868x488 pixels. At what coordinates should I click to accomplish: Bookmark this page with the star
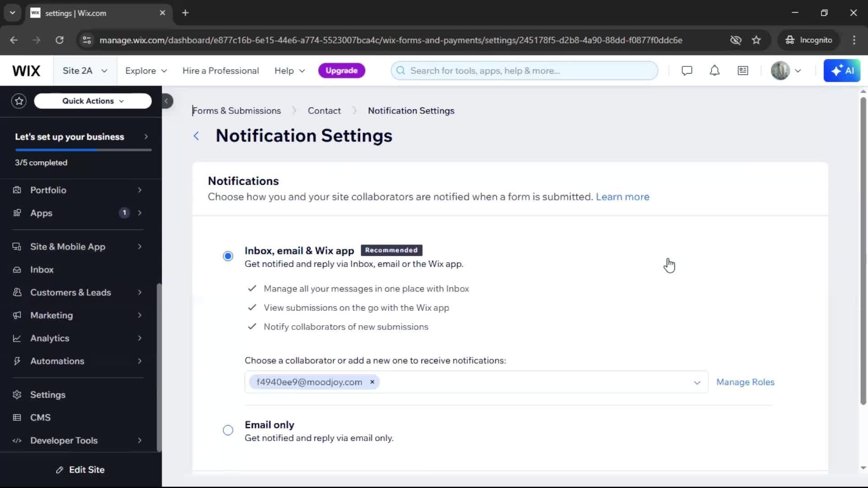[x=756, y=40]
